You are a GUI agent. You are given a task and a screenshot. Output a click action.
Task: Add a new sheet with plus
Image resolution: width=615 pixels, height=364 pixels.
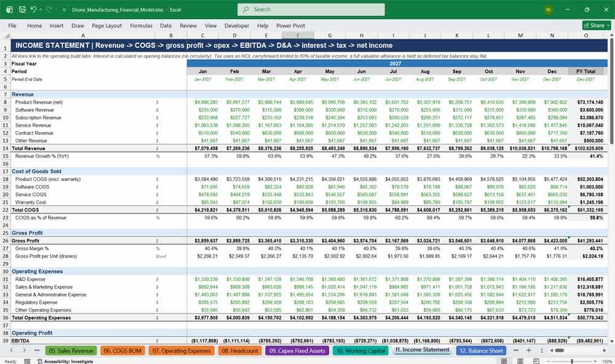point(529,350)
